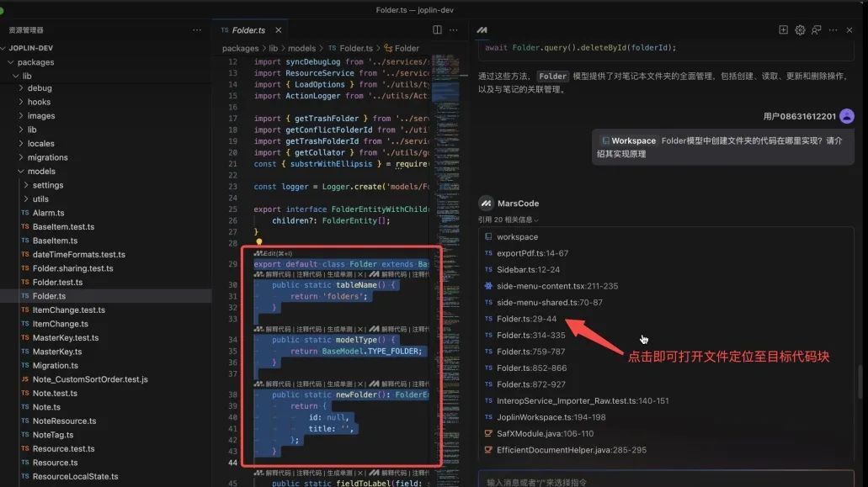Open BaseItem.test.ts file
This screenshot has height=487, width=868.
(63, 226)
